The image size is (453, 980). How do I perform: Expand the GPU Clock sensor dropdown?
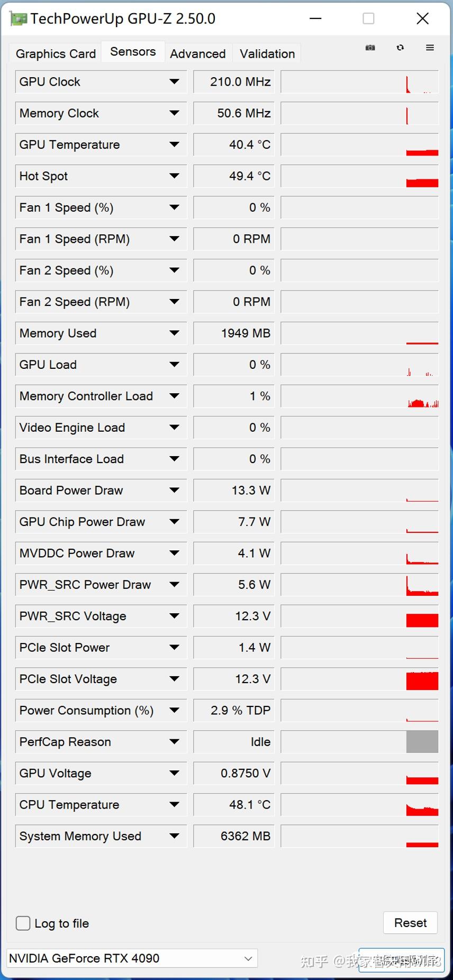pyautogui.click(x=175, y=81)
